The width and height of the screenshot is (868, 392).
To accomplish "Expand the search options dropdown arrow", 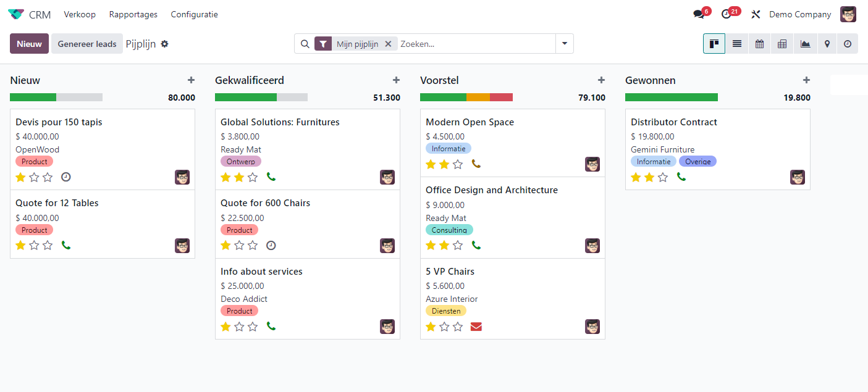I will click(564, 44).
